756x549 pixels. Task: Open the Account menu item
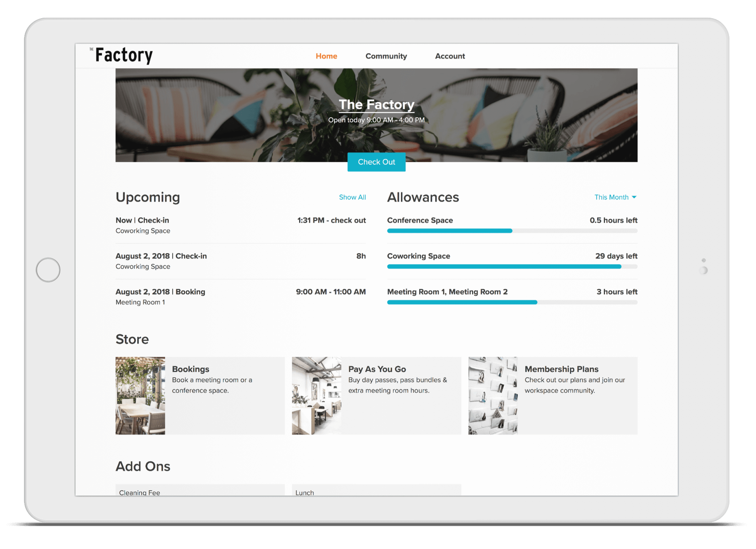tap(450, 56)
